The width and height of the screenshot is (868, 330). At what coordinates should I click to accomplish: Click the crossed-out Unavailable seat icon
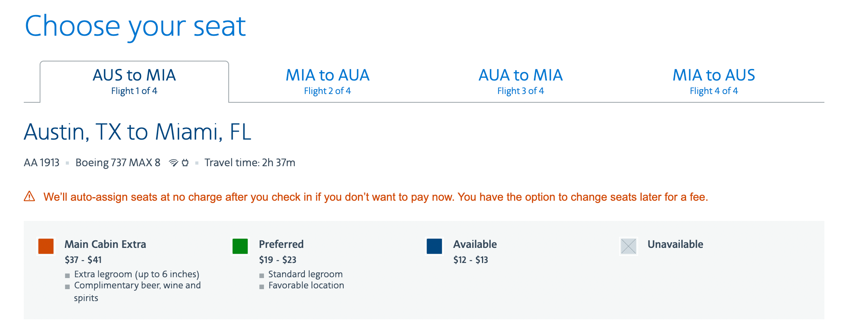(629, 246)
